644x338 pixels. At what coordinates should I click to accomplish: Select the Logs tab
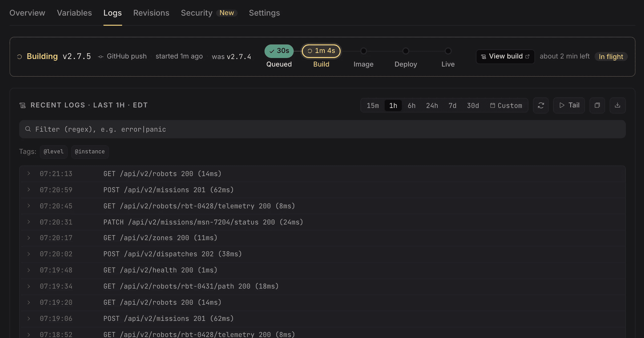[112, 13]
